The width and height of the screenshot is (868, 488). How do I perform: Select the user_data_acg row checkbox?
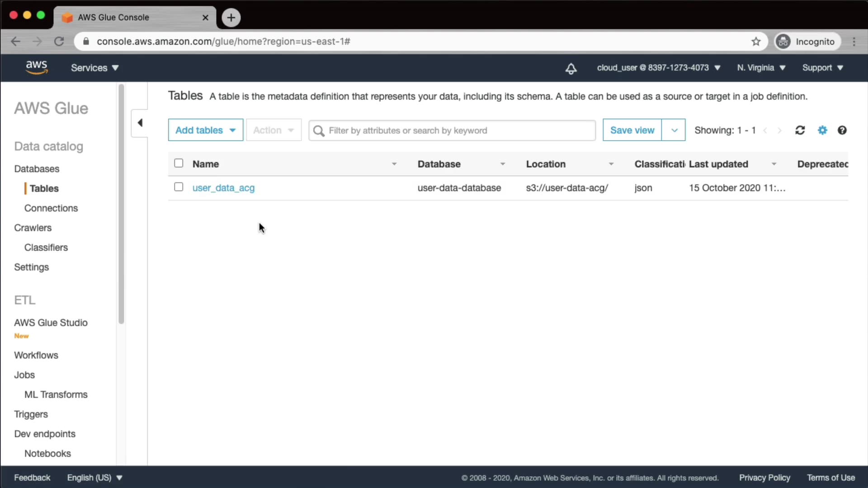point(179,187)
